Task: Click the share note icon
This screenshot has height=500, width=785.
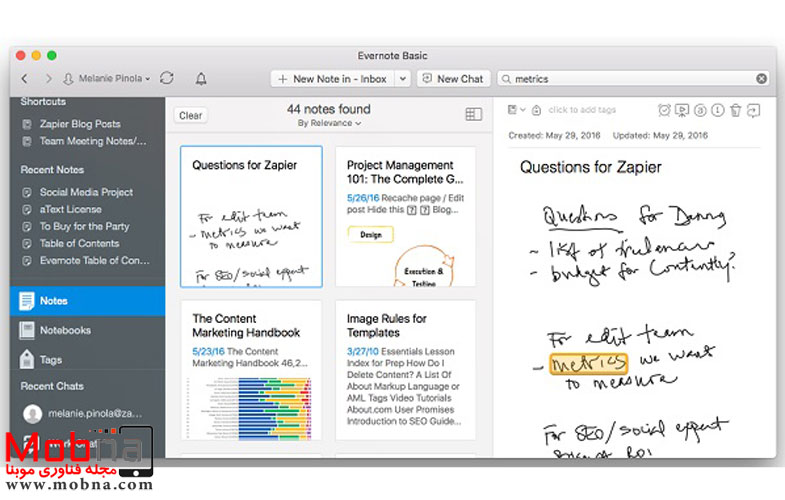Action: click(x=753, y=110)
